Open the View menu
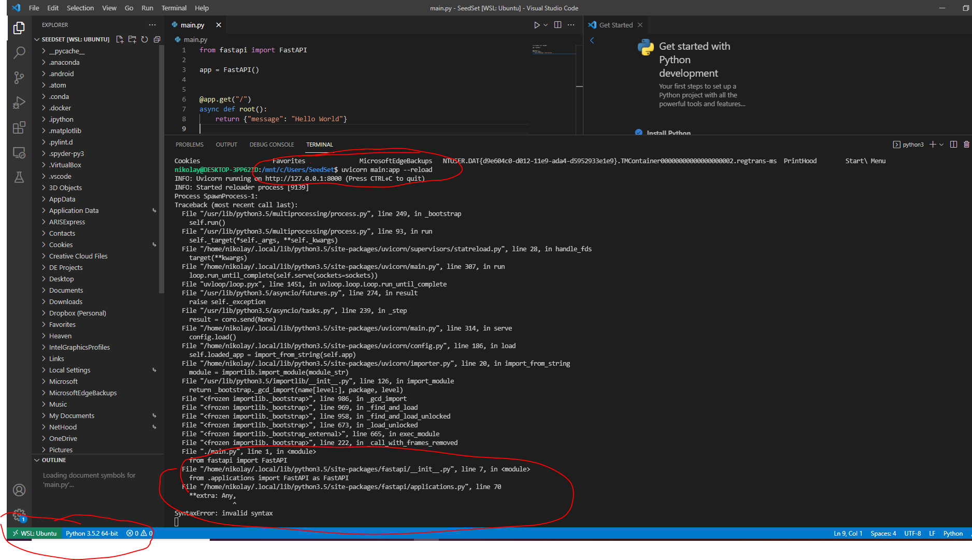The width and height of the screenshot is (972, 560). [109, 8]
